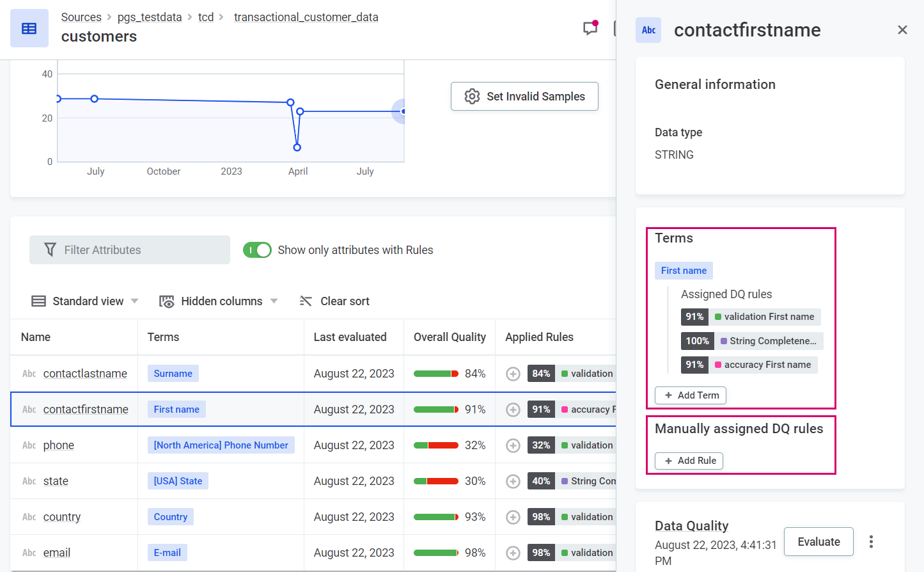Sort table by Overall Quality column header
Image resolution: width=924 pixels, height=572 pixels.
pos(450,337)
